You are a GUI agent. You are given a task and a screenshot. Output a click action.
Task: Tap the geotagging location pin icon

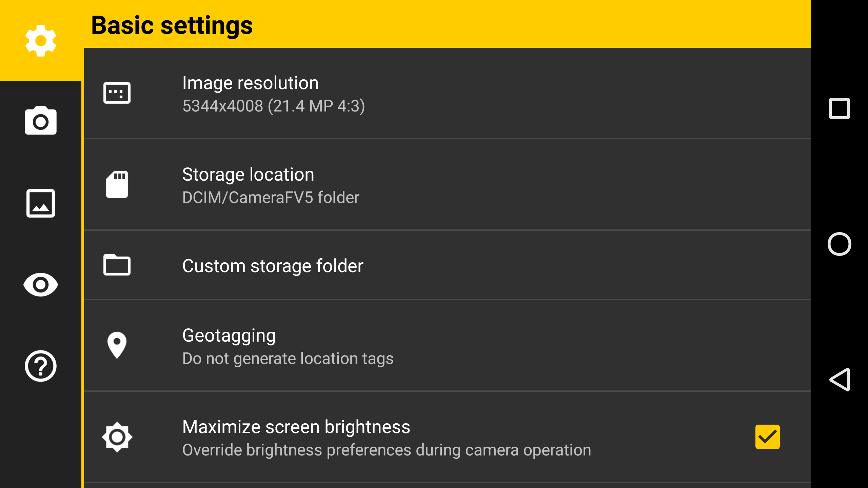point(117,345)
